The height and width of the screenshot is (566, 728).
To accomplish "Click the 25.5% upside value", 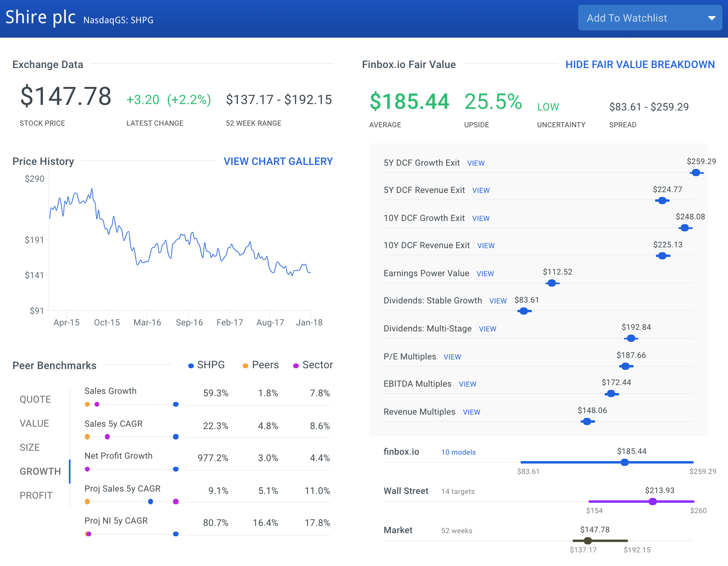I will click(x=493, y=101).
